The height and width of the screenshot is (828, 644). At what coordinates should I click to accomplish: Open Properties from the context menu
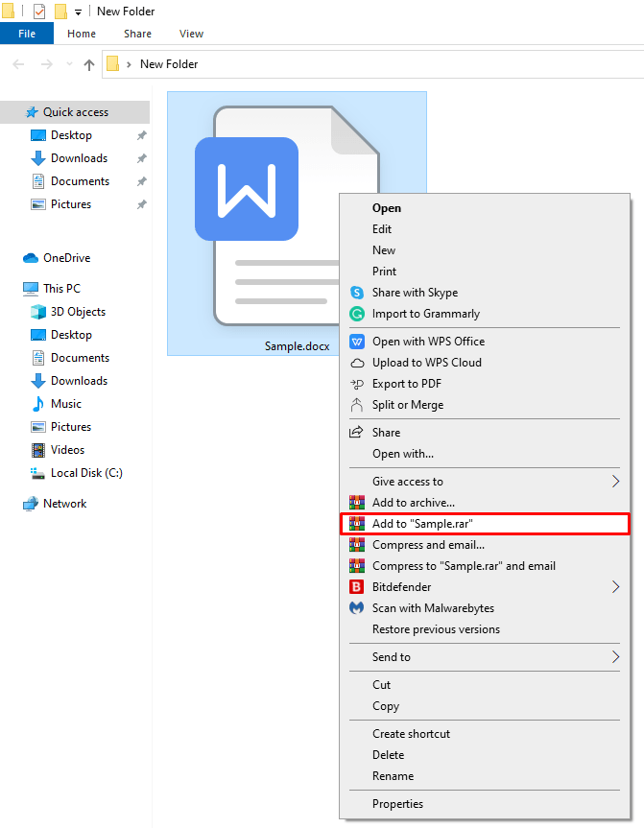pos(485,804)
